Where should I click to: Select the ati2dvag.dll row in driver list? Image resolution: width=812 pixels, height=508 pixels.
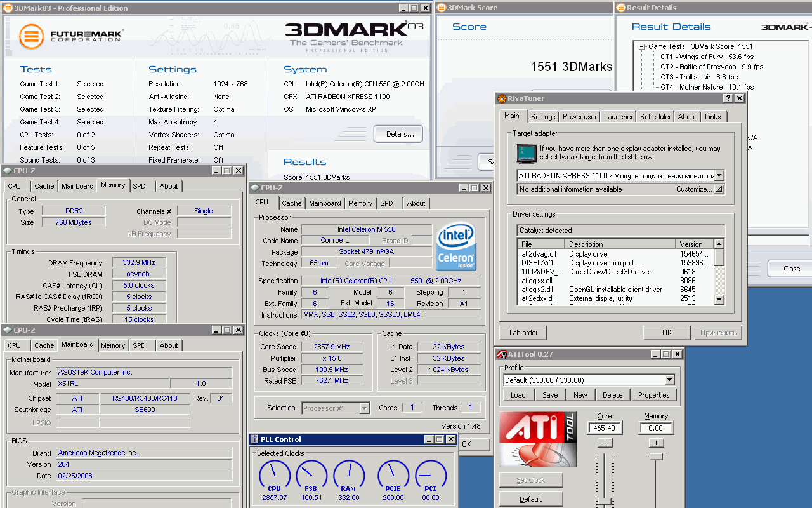[x=615, y=254]
